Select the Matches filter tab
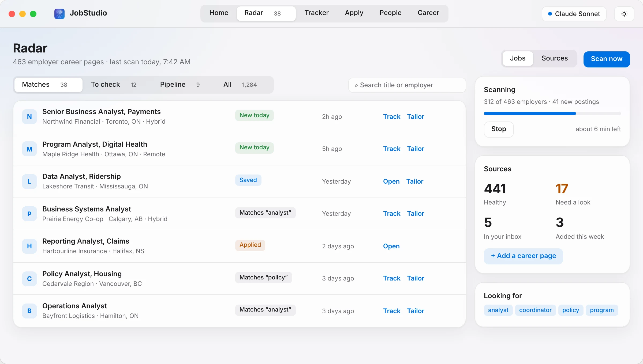This screenshot has height=364, width=643. (x=48, y=85)
